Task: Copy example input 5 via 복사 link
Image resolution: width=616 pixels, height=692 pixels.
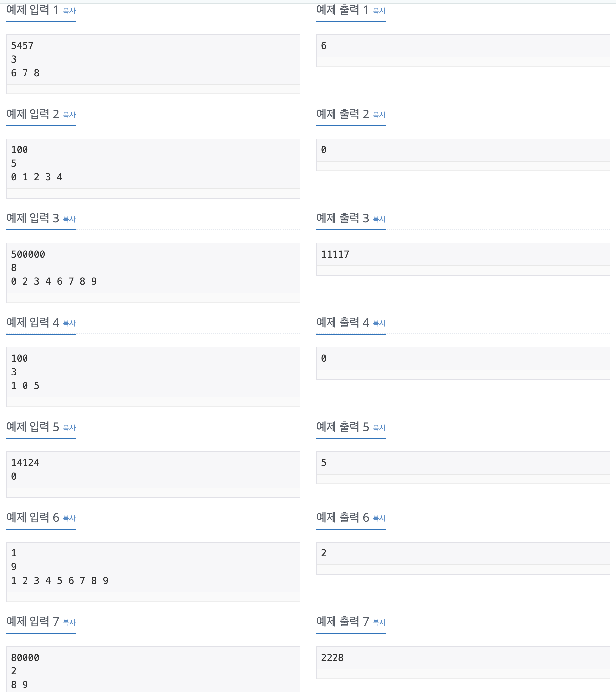Action: [69, 428]
